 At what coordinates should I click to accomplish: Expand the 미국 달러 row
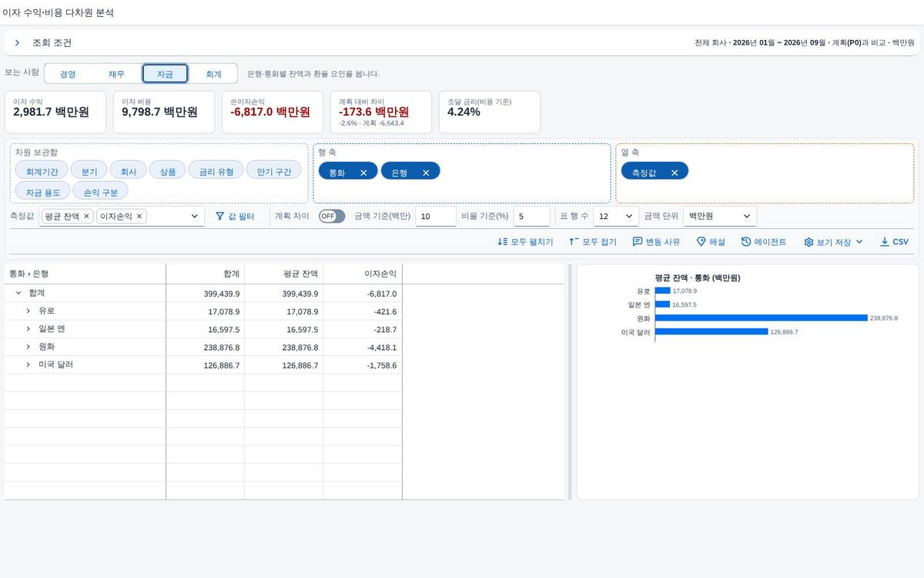[28, 365]
